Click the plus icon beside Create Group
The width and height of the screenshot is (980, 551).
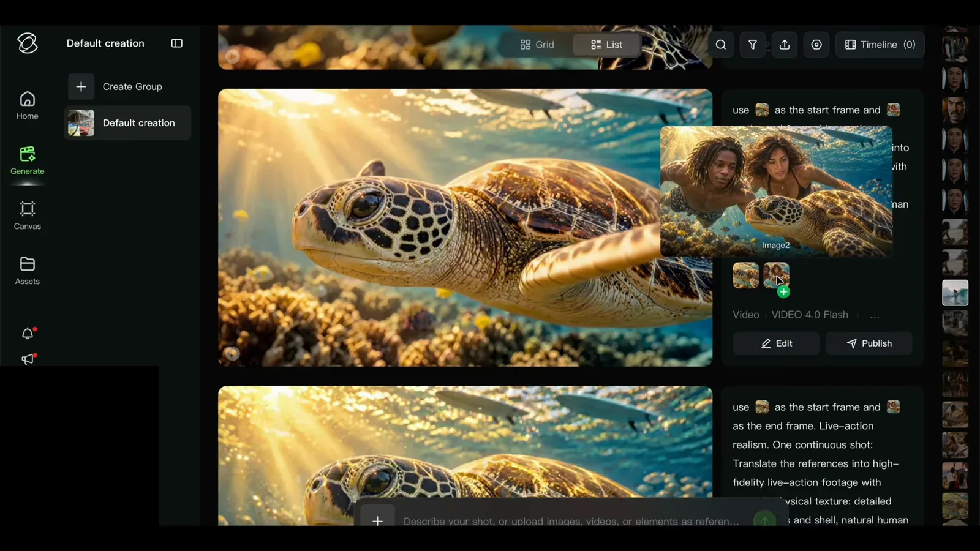81,87
